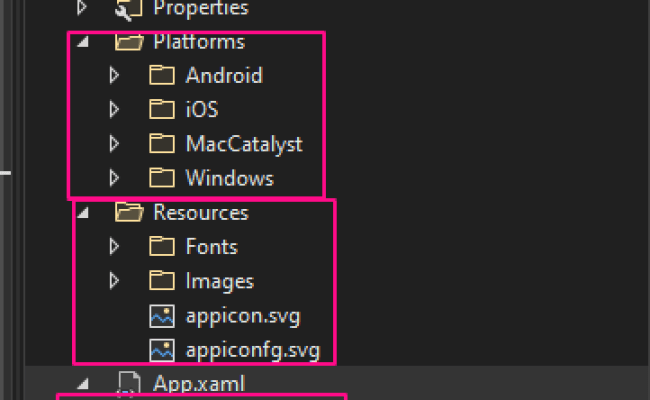Select the iOS folder label

point(202,110)
